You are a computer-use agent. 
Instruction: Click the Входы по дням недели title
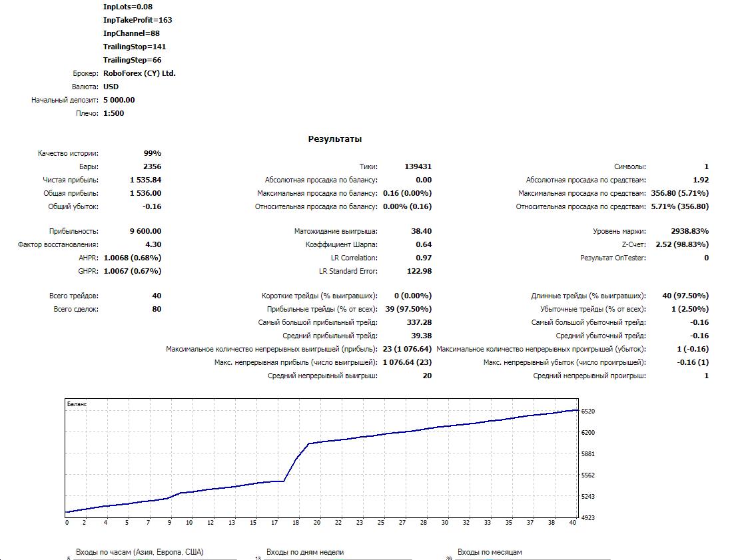[x=305, y=552]
